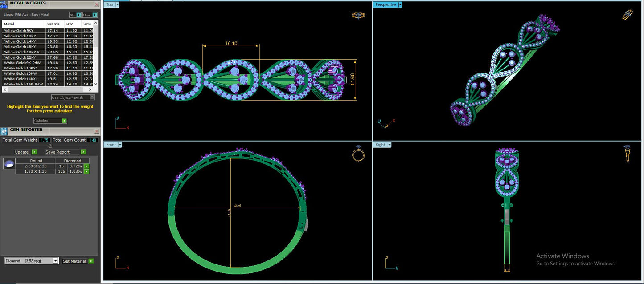Click the Set Material button

point(74,261)
